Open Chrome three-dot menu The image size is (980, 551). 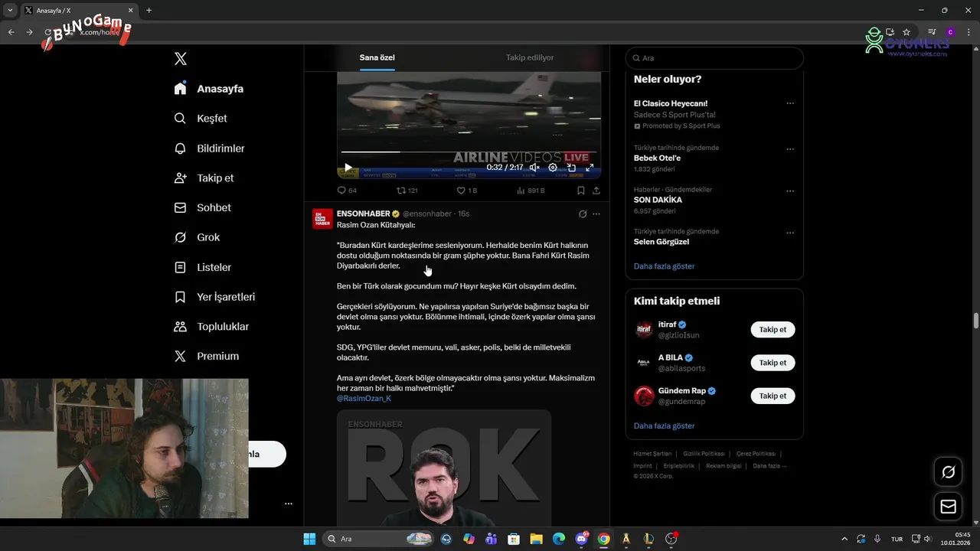pos(968,32)
